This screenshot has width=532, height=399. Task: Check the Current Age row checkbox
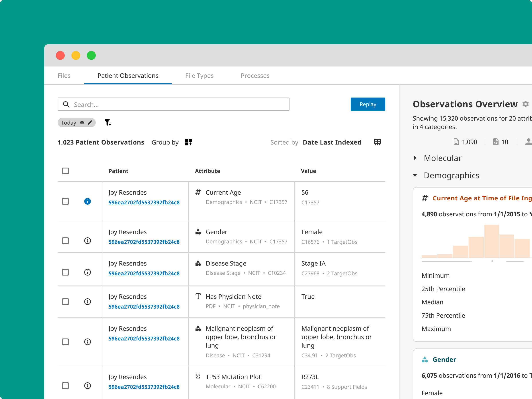point(65,201)
